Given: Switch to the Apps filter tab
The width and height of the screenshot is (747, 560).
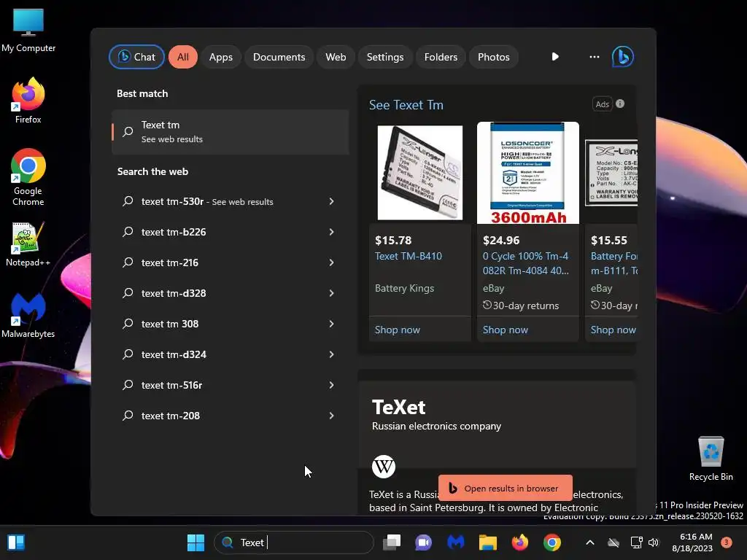Looking at the screenshot, I should pyautogui.click(x=220, y=57).
